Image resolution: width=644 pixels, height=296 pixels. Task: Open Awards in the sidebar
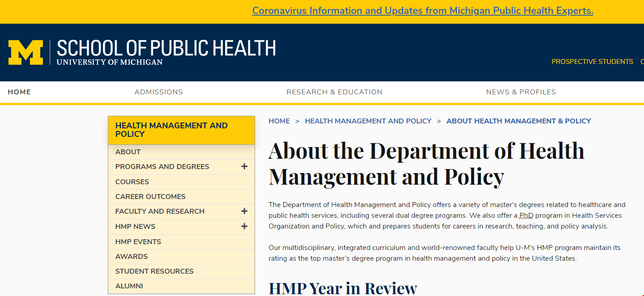pos(181,257)
